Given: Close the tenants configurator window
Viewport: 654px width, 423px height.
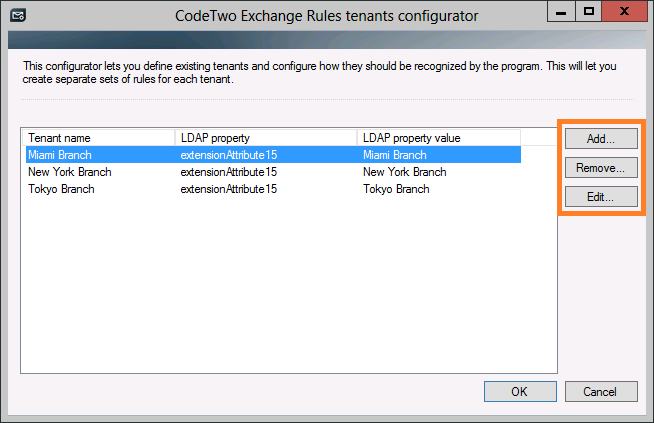Looking at the screenshot, I should [624, 11].
